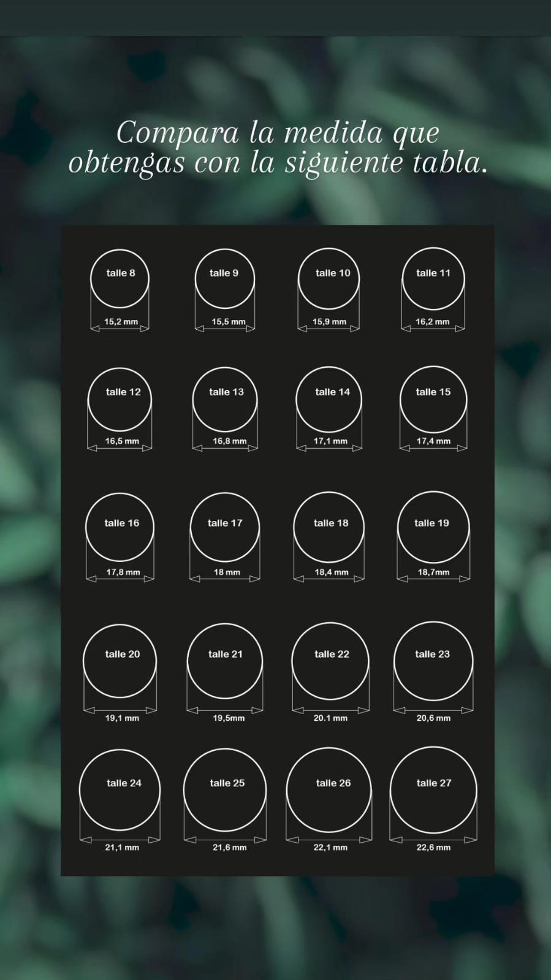Tap the talle 10 ring circle

329,278
